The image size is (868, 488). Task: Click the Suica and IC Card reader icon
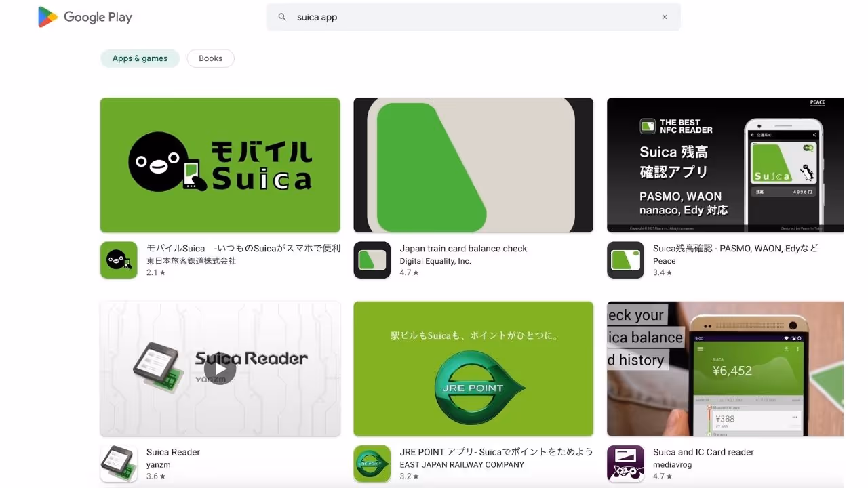click(x=625, y=464)
